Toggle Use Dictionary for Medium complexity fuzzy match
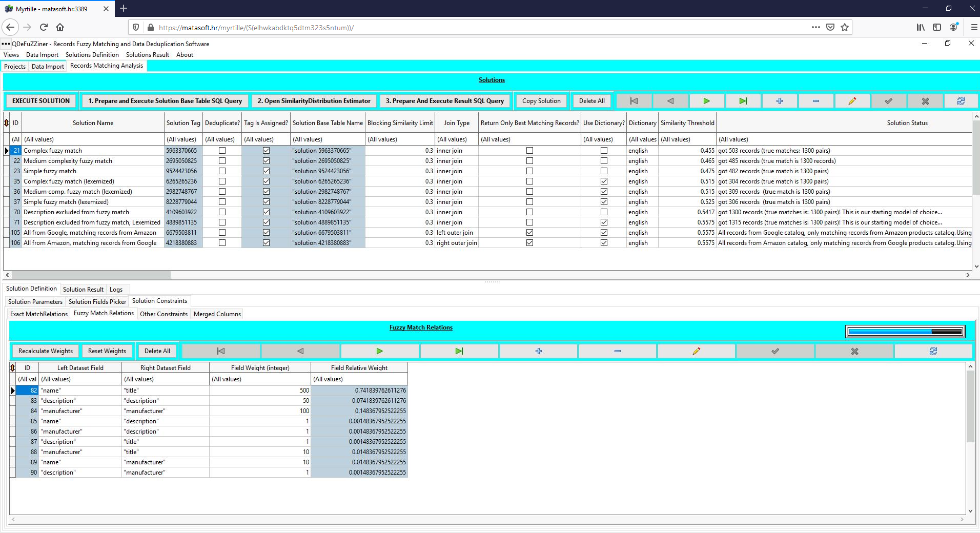 [x=604, y=161]
